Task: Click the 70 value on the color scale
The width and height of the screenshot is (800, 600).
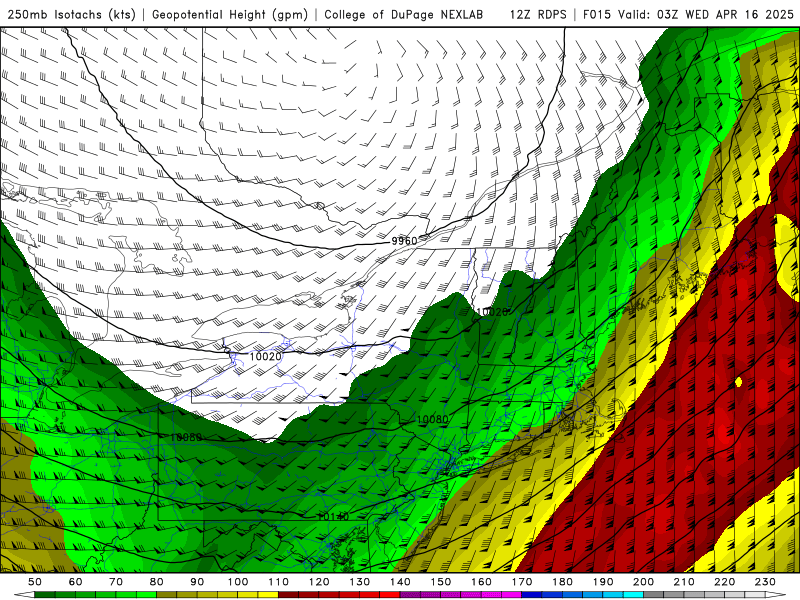Action: [116, 582]
